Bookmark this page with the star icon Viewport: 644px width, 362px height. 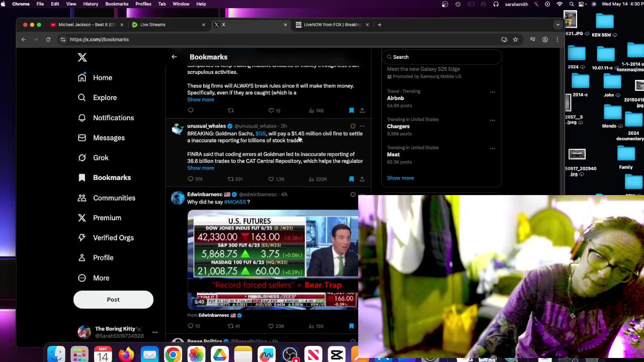pyautogui.click(x=515, y=39)
